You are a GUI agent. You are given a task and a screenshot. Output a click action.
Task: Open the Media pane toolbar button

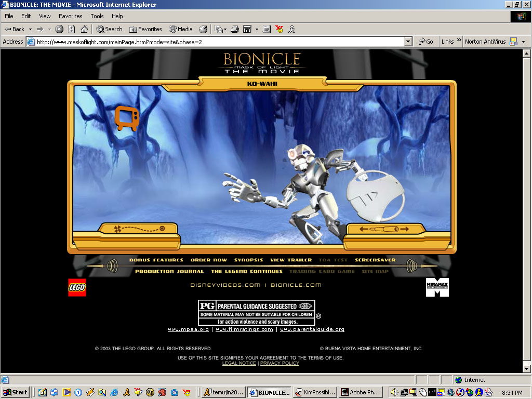(x=181, y=29)
